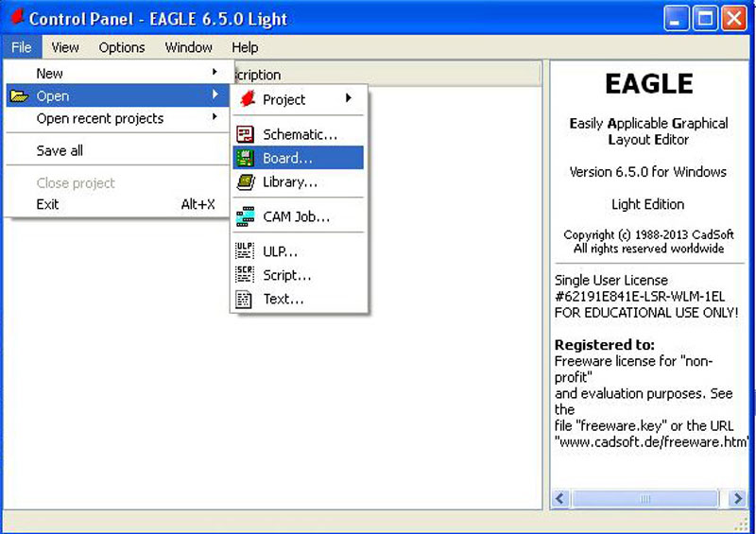Choose Board... in the Open submenu
Image resolution: width=756 pixels, height=534 pixels.
[x=299, y=158]
